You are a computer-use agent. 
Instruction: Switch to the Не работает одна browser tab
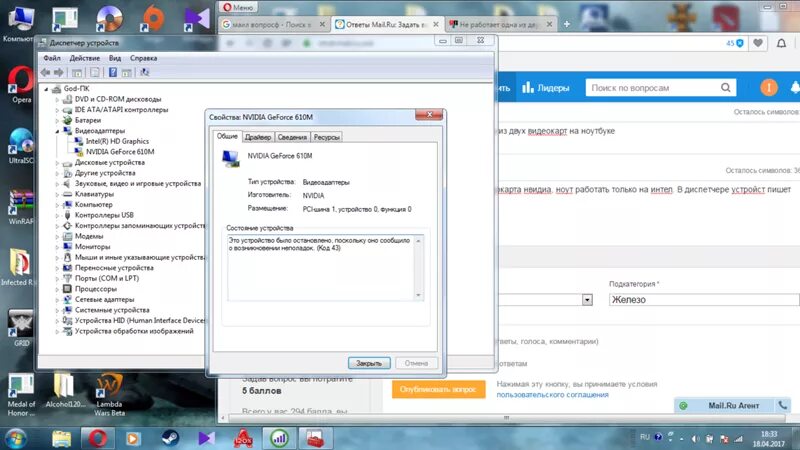(x=500, y=24)
